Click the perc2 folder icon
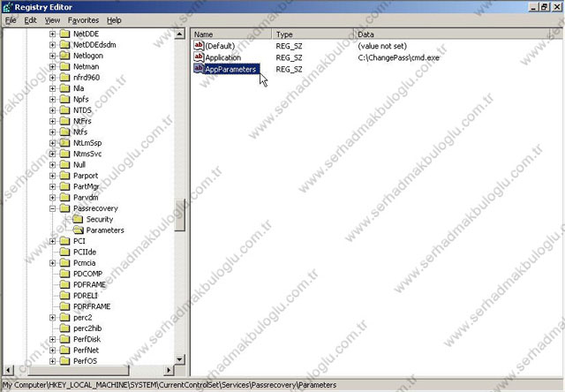The image size is (565, 392). [x=64, y=318]
